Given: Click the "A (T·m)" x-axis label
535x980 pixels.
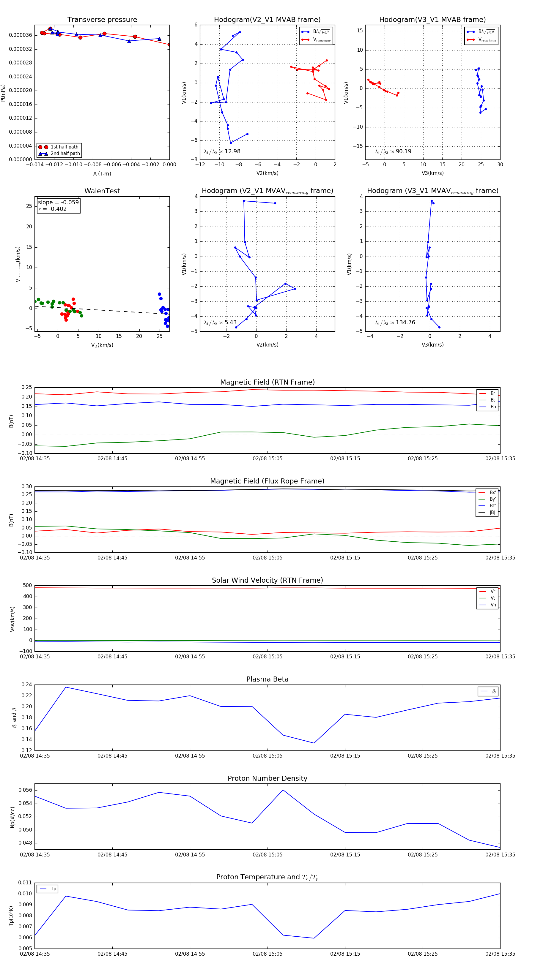Looking at the screenshot, I should (102, 174).
